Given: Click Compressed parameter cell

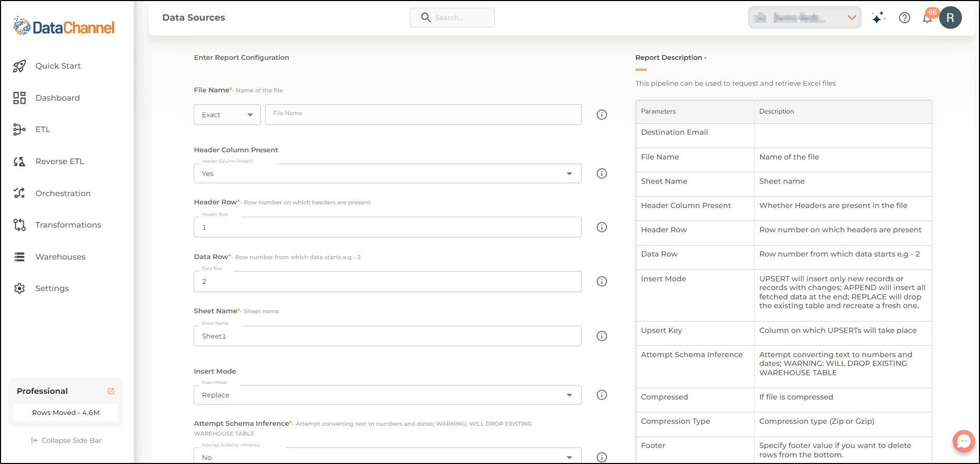Looking at the screenshot, I should [x=695, y=400].
